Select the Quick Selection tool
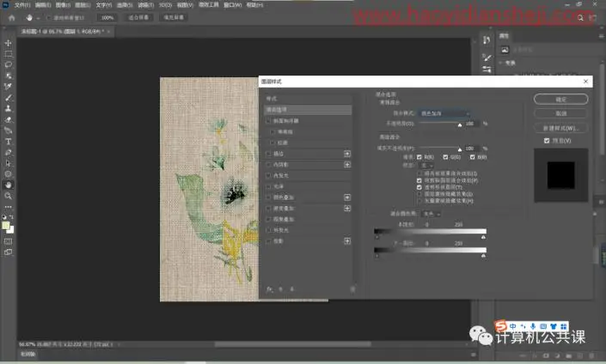 coord(8,76)
